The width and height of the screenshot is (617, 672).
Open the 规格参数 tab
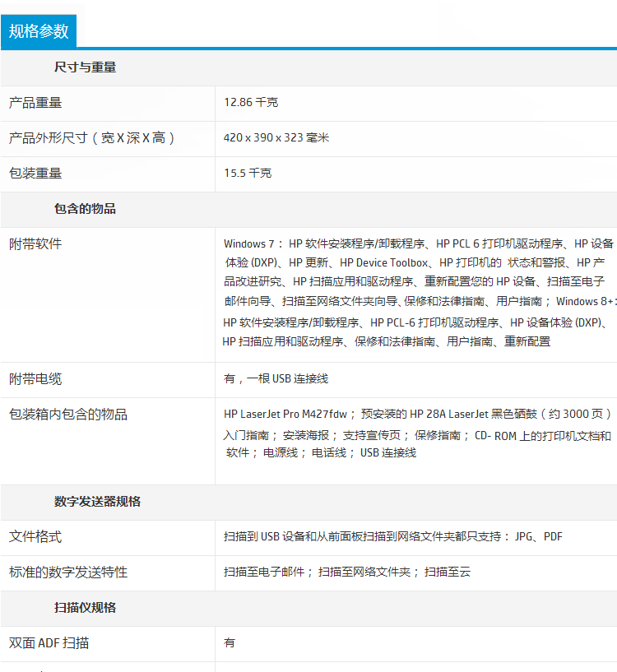39,31
